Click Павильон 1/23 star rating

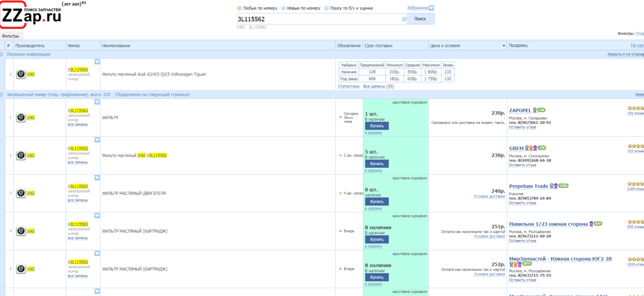636,222
